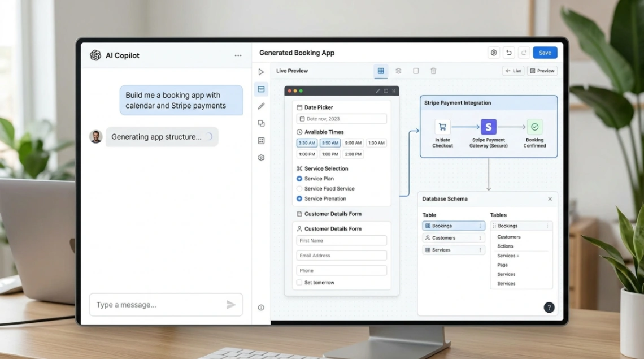Select the Service Prenation radio button

point(299,198)
